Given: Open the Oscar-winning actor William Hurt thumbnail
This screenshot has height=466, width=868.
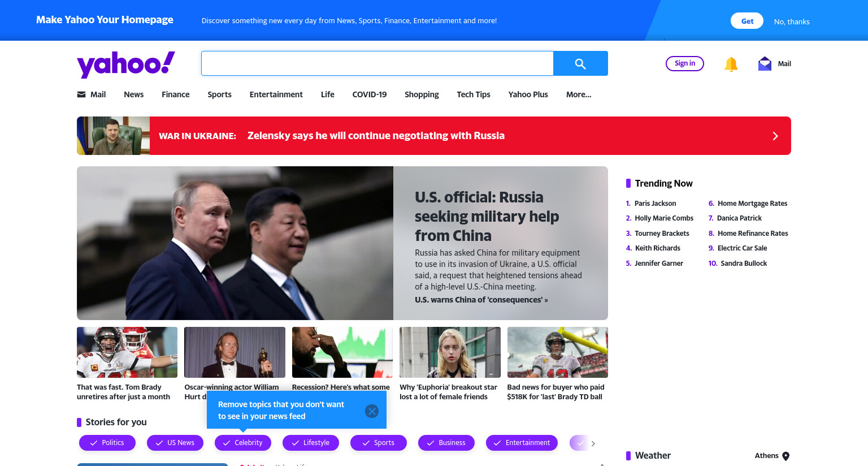Looking at the screenshot, I should point(235,352).
